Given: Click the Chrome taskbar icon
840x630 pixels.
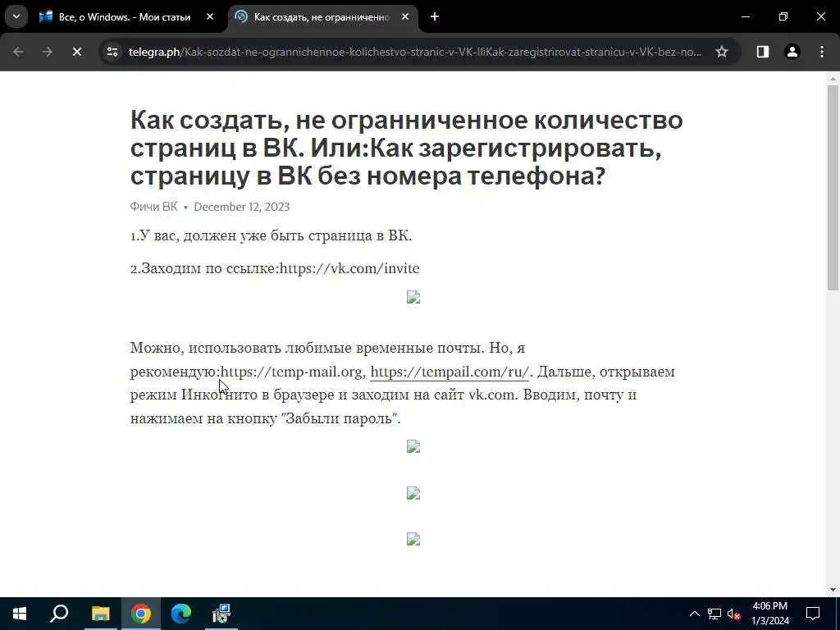Looking at the screenshot, I should point(141,614).
